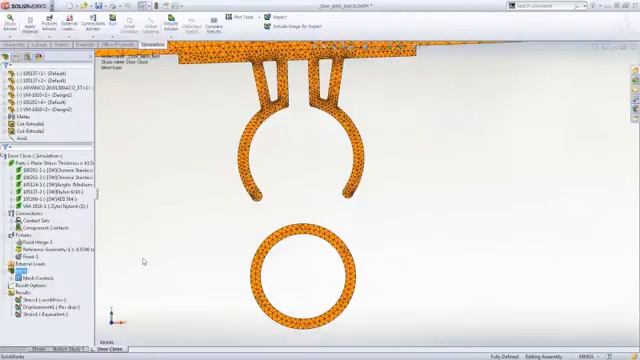
Task: Switch to the Sketch ribbon tab
Action: coord(62,44)
